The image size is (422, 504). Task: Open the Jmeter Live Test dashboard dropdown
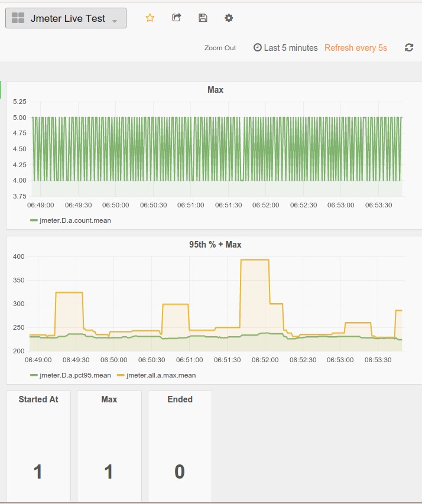(66, 18)
